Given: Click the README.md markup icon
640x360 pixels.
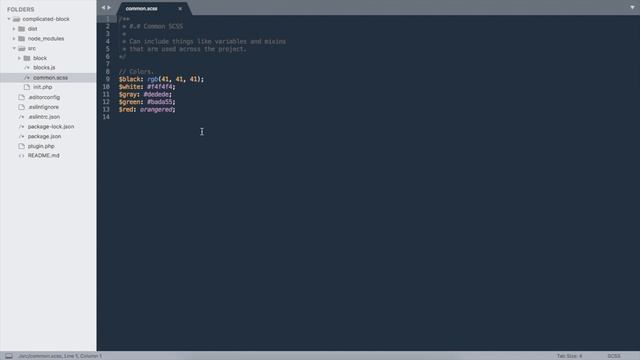Looking at the screenshot, I should point(22,156).
